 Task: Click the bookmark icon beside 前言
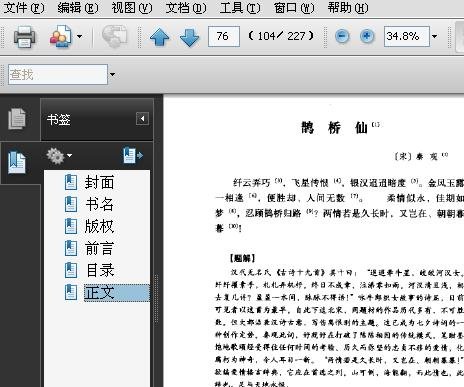point(71,248)
